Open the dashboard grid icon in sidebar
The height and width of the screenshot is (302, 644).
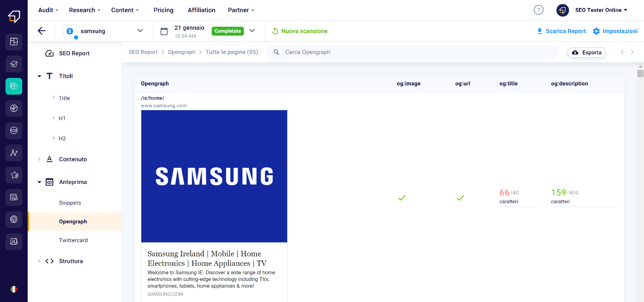pos(14,41)
